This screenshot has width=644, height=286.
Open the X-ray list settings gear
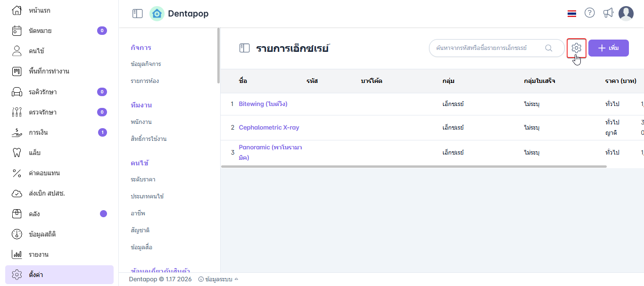pos(576,48)
